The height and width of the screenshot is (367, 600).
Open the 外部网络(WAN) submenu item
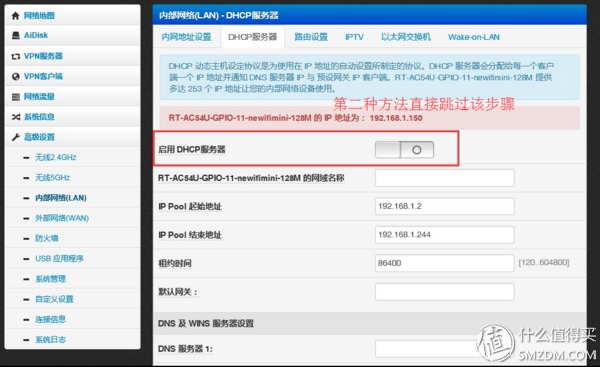(x=62, y=218)
